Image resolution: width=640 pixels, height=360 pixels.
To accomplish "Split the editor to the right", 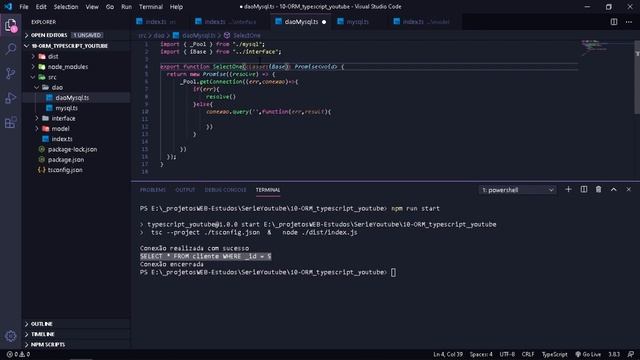I will [x=613, y=22].
